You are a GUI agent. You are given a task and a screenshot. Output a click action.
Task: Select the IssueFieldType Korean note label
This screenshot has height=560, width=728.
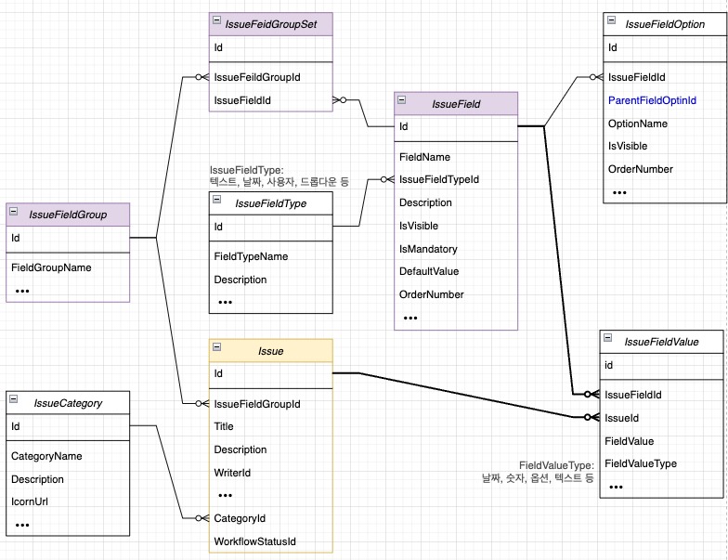point(279,176)
